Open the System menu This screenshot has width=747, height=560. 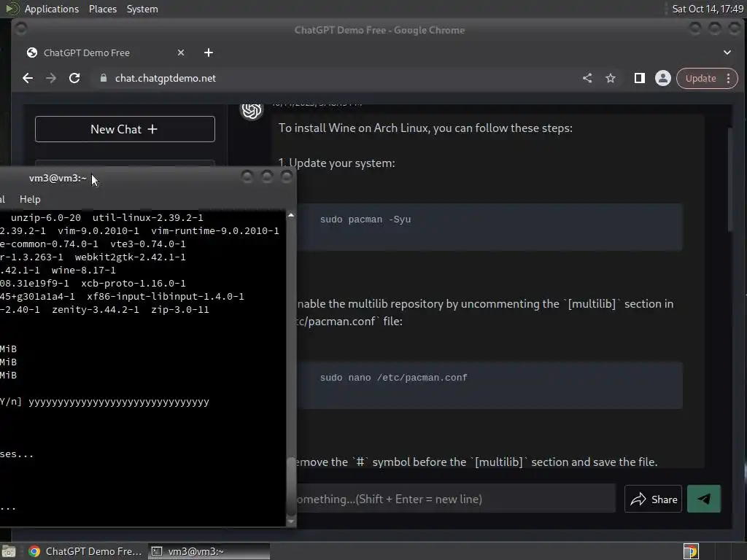142,9
